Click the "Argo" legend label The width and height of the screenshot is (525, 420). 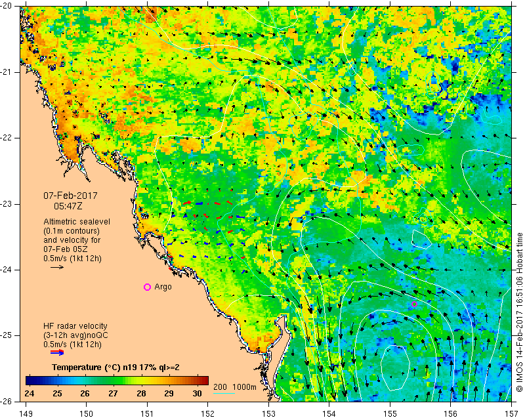[x=163, y=287]
